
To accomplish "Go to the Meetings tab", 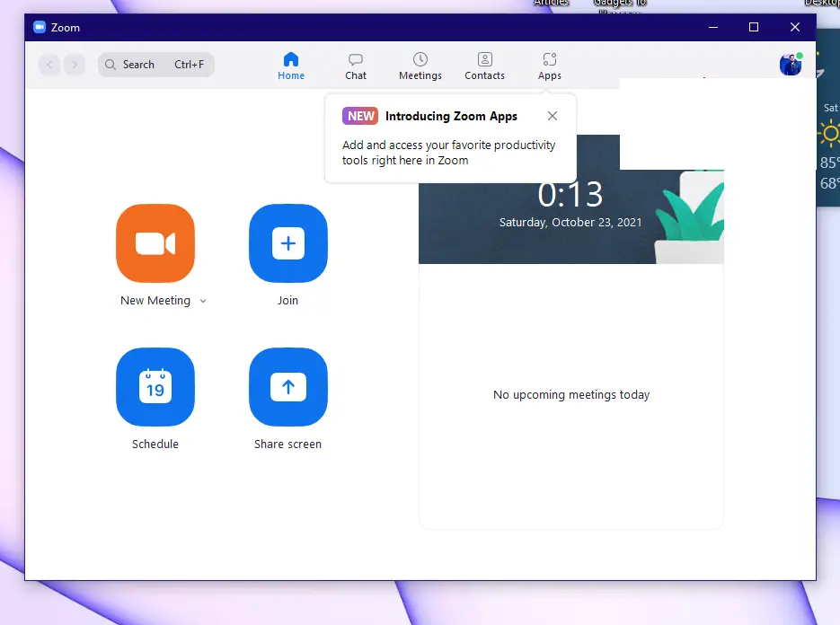I will point(420,66).
